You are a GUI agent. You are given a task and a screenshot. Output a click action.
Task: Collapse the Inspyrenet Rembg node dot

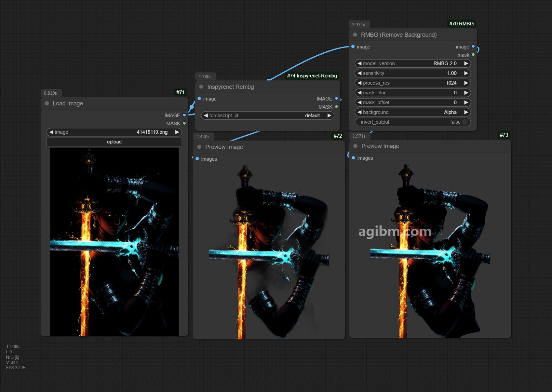coord(201,87)
